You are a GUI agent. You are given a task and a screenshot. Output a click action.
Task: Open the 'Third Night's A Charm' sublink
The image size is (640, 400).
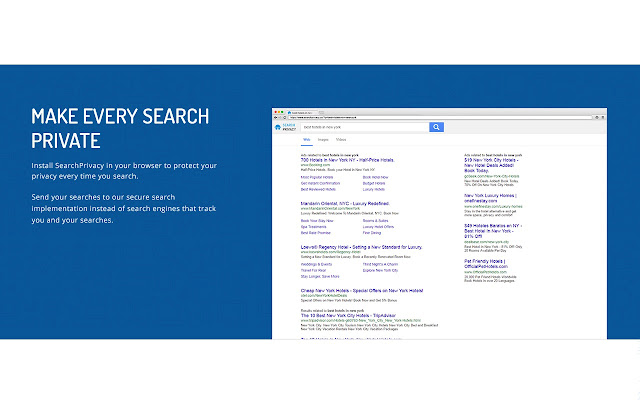(x=380, y=264)
